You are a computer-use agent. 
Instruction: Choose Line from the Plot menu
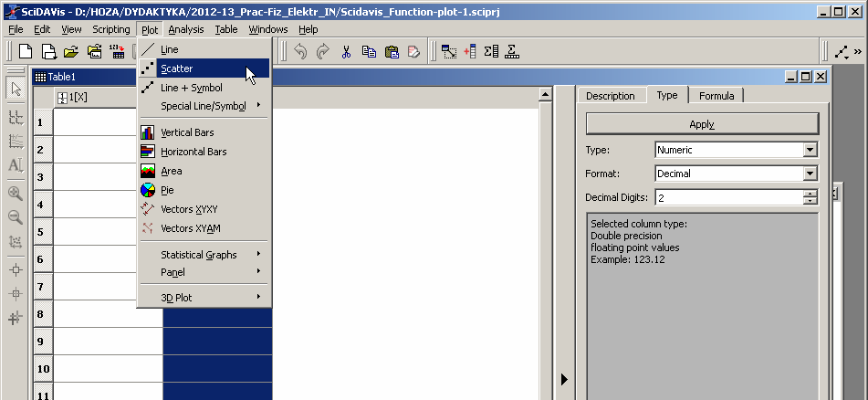tap(204, 49)
